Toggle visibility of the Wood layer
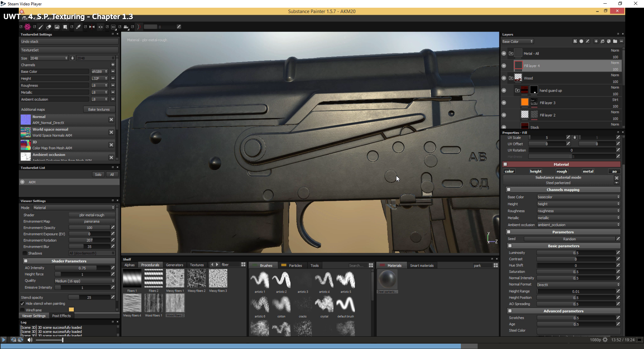 click(x=504, y=78)
